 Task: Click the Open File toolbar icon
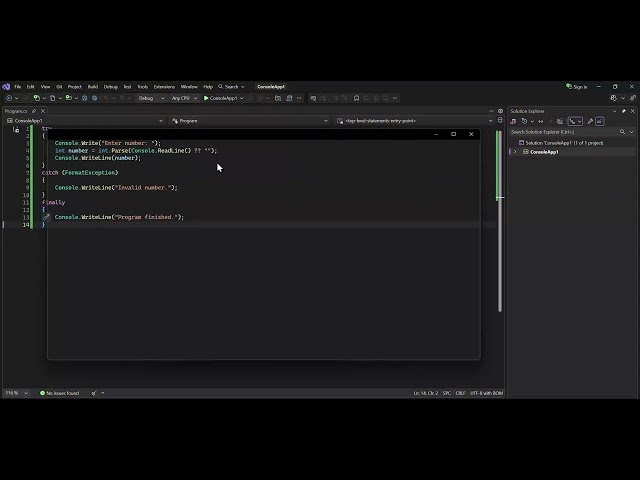point(69,98)
